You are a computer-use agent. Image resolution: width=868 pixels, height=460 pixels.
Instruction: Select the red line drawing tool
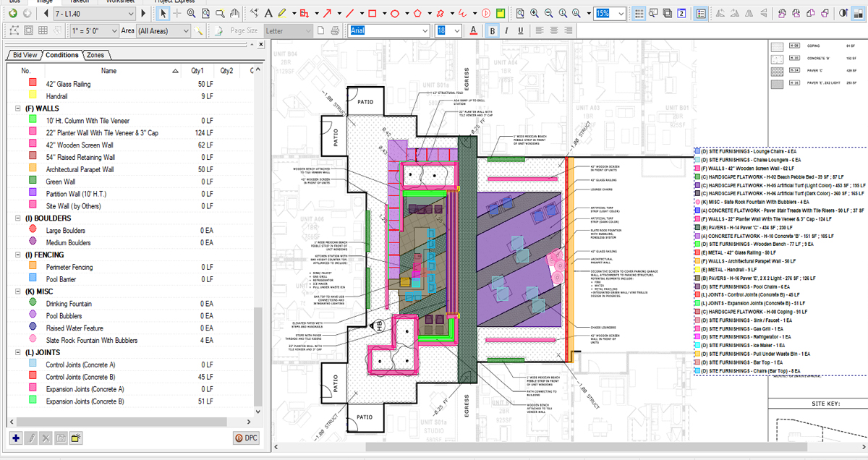pos(349,14)
